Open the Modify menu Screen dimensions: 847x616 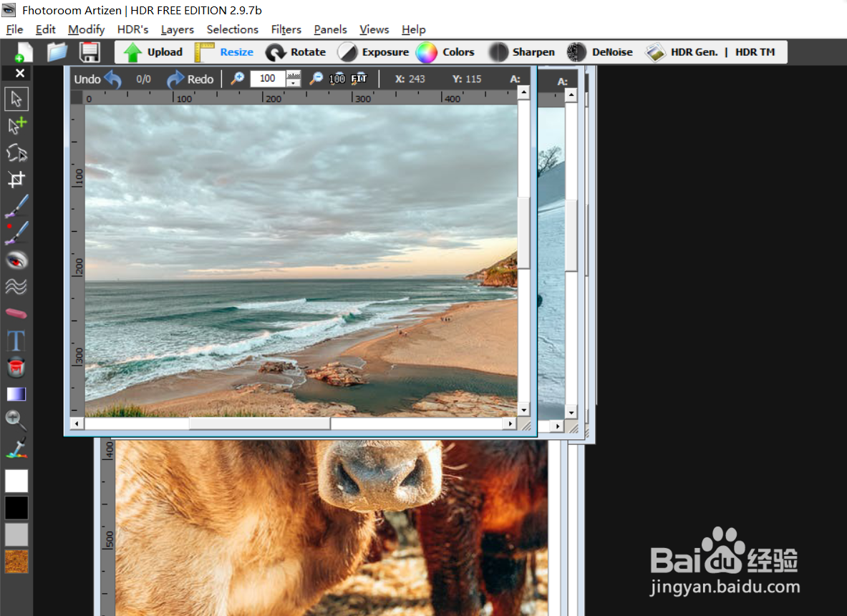(86, 30)
